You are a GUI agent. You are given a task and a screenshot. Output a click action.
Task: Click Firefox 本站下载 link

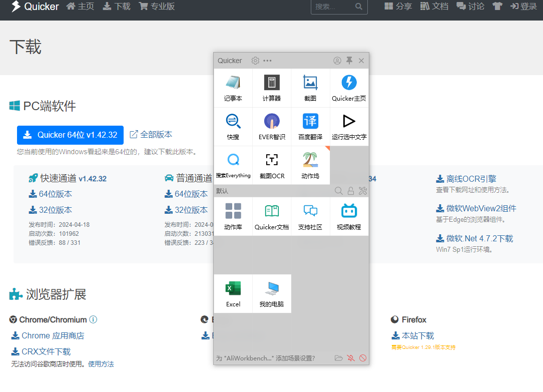[x=413, y=335]
